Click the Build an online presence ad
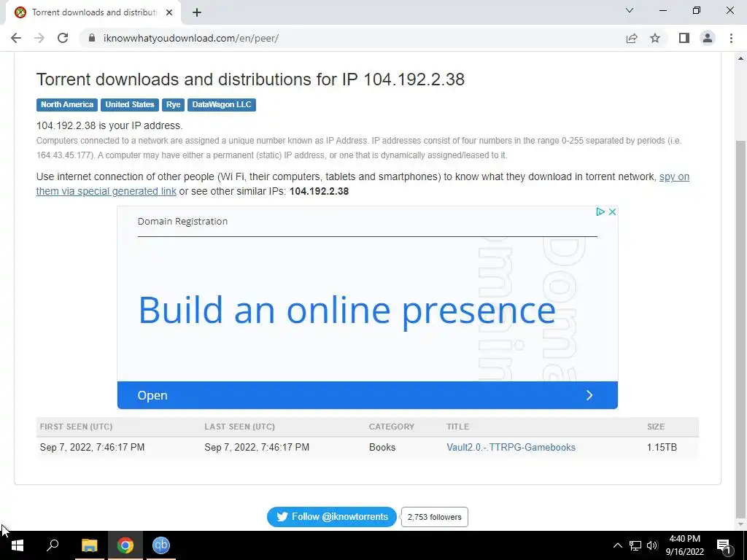The height and width of the screenshot is (560, 747). [x=347, y=311]
